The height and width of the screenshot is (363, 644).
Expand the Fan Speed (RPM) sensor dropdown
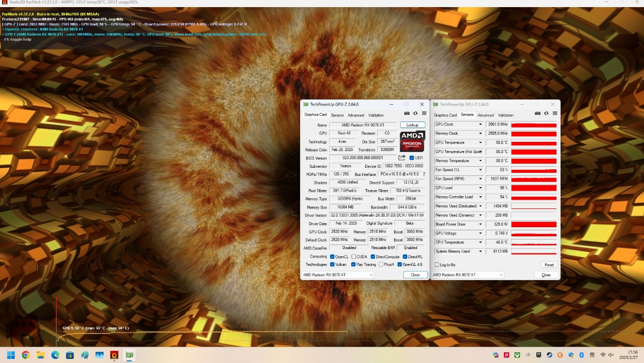point(480,179)
